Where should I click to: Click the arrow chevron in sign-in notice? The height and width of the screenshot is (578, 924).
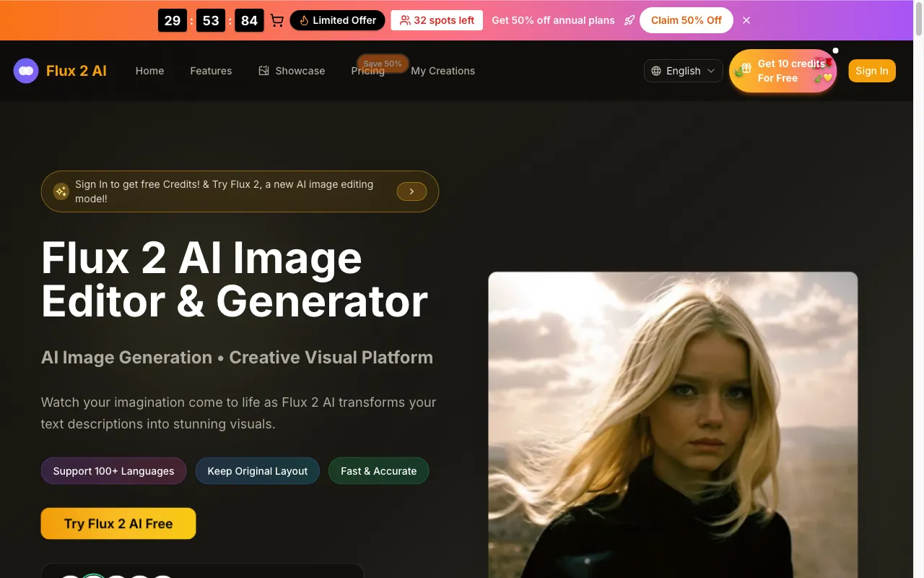(x=411, y=191)
